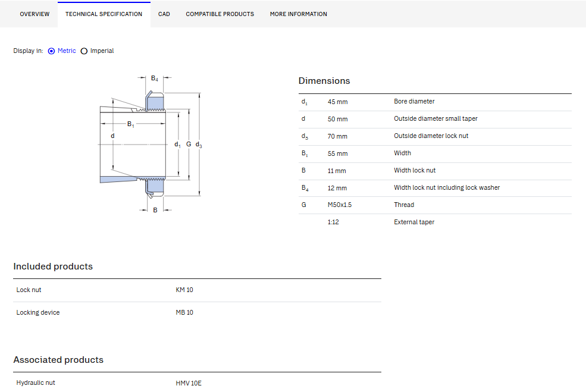Viewport: 586px width, 392px height.
Task: Click the M50x1.5 thread value
Action: pos(339,205)
